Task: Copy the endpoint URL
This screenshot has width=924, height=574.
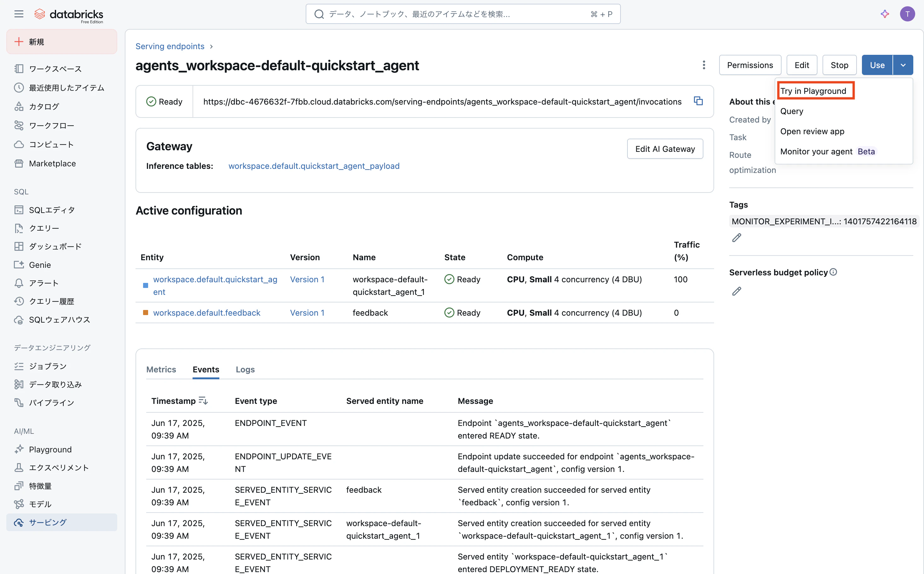Action: 698,101
